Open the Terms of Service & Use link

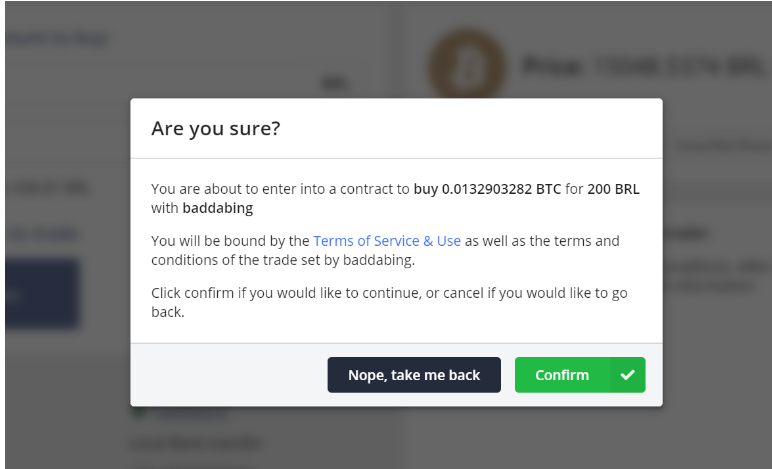tap(387, 241)
